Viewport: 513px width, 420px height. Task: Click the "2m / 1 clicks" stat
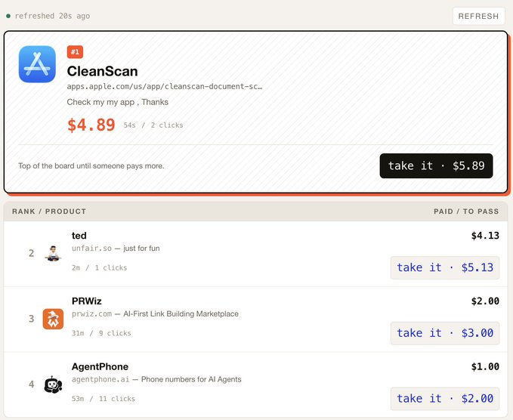[x=100, y=267]
